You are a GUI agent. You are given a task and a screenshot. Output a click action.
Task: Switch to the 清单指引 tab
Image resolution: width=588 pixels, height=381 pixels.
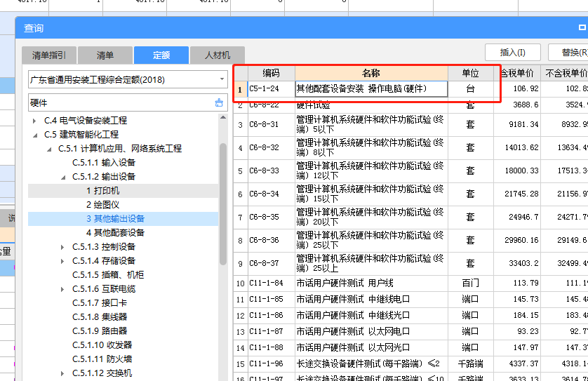49,55
